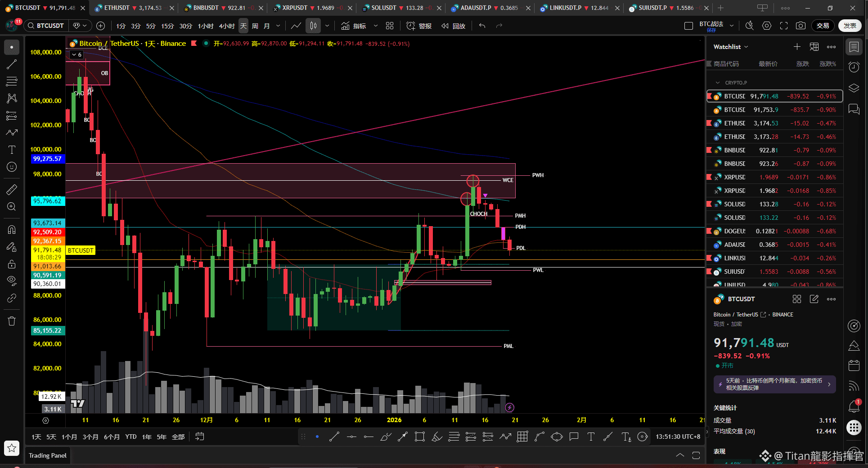Viewport: 868px width, 468px height.
Task: Toggle stay-in-drawing-mode pencil lock
Action: pyautogui.click(x=12, y=247)
